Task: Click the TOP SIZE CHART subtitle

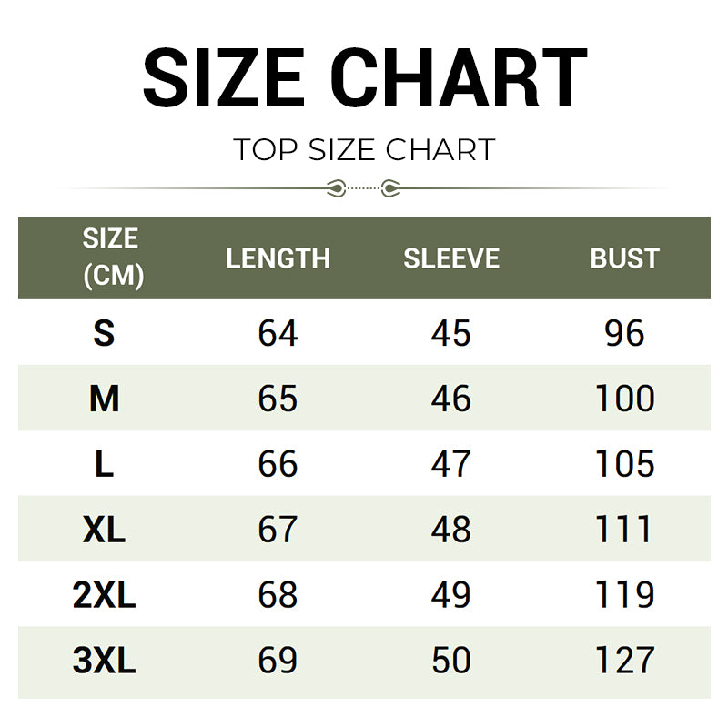Action: pos(364,149)
